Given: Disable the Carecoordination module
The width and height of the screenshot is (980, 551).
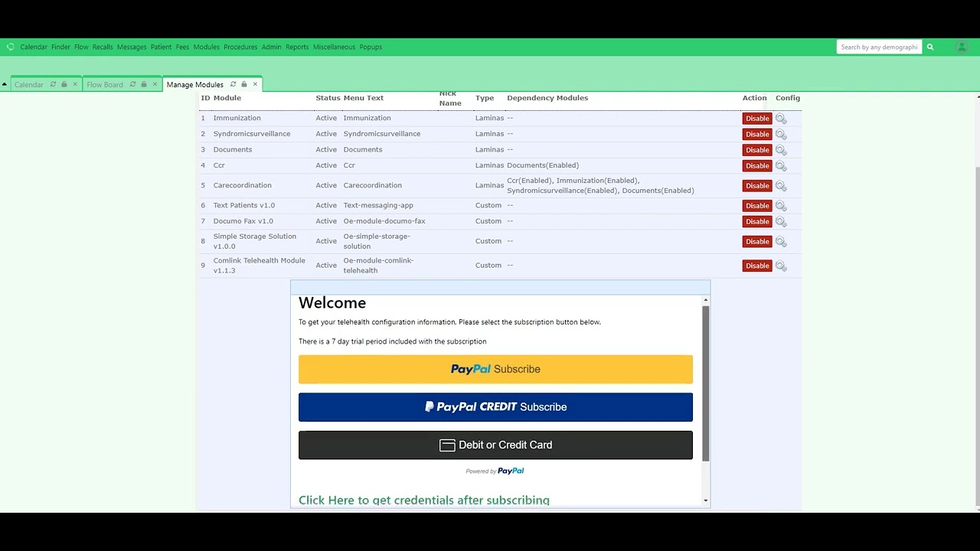Looking at the screenshot, I should (757, 186).
